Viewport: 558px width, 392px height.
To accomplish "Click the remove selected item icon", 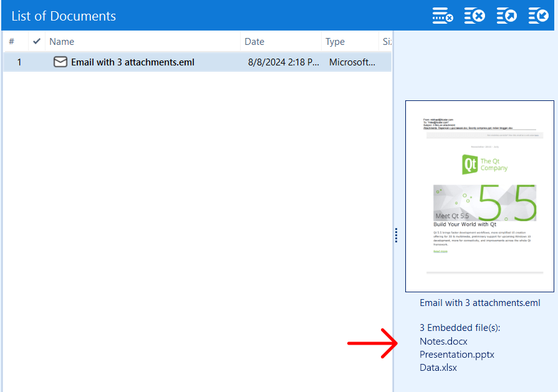I will (x=442, y=16).
